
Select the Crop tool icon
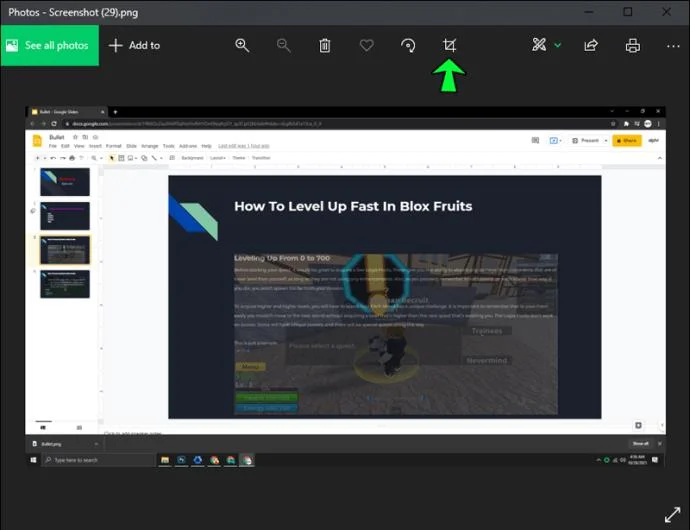[x=449, y=45]
